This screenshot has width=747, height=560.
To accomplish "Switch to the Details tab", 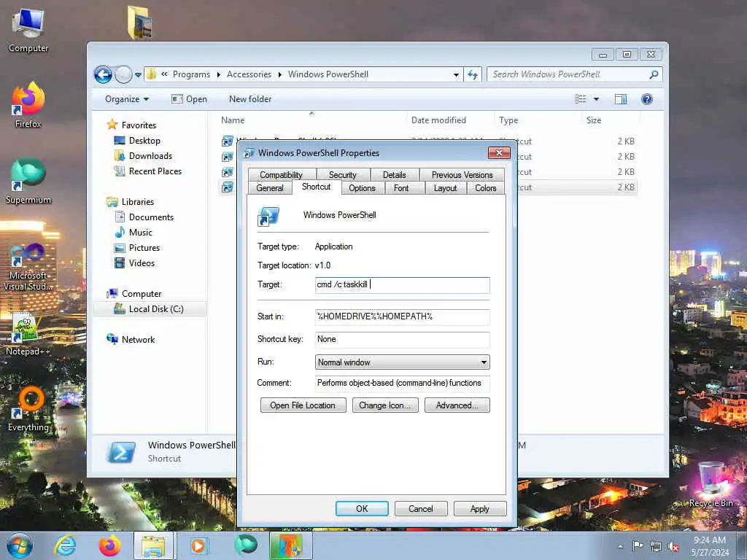I will coord(395,175).
